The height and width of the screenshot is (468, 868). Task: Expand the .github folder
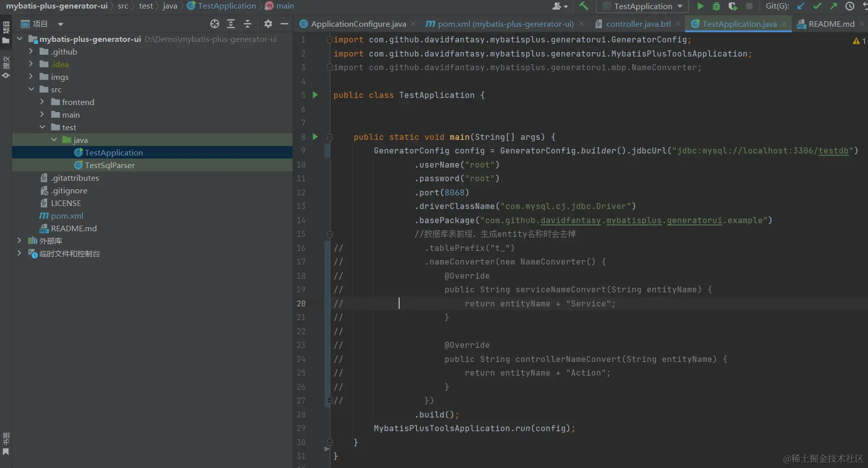point(31,51)
